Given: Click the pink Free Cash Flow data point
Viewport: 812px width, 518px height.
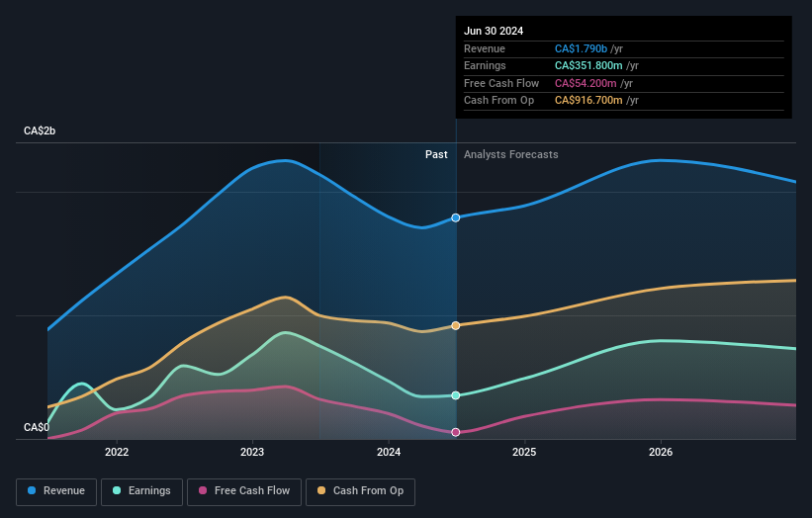Looking at the screenshot, I should pos(456,432).
